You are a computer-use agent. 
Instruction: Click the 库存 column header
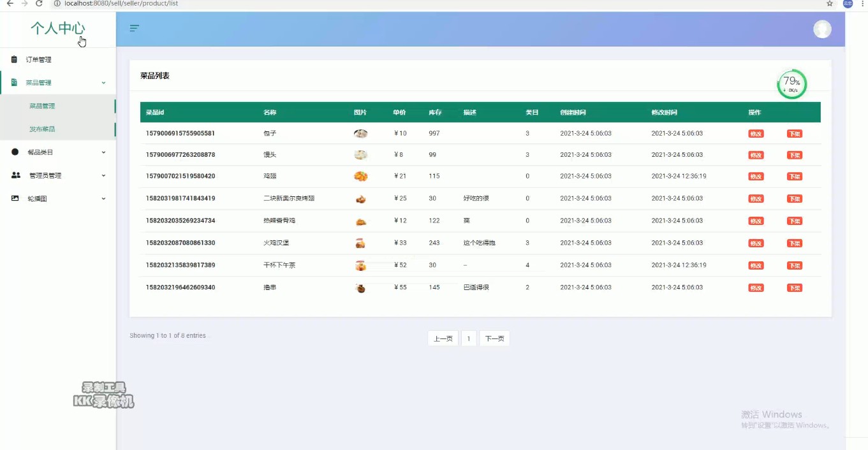(x=435, y=112)
